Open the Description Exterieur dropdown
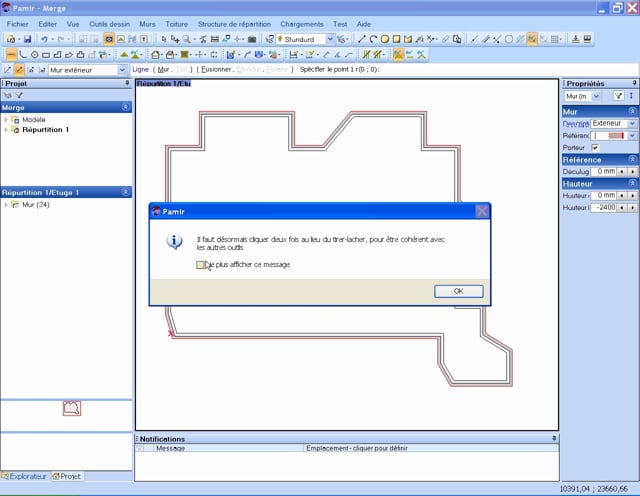The width and height of the screenshot is (640, 496). click(632, 123)
